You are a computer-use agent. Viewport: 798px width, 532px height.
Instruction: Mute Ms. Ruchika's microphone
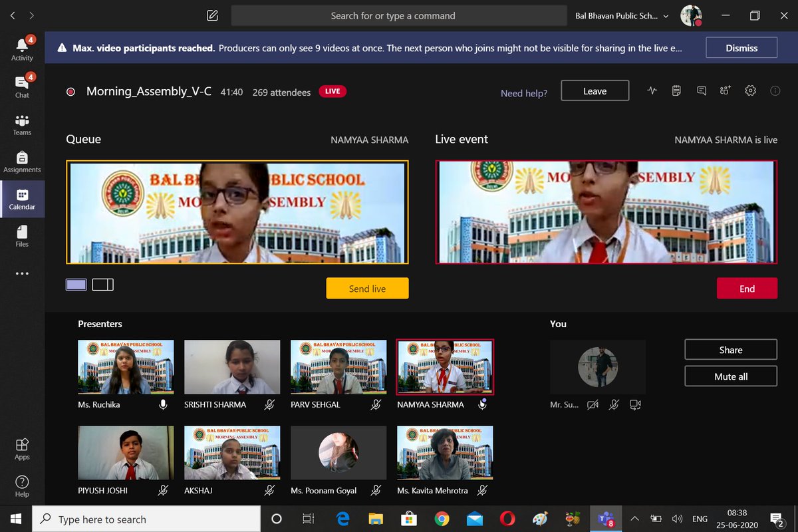click(x=163, y=404)
